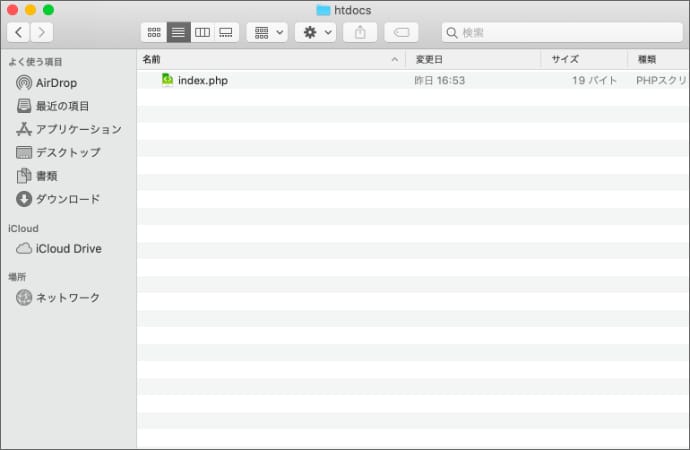Switch to gallery view mode
690x450 pixels.
pyautogui.click(x=226, y=32)
